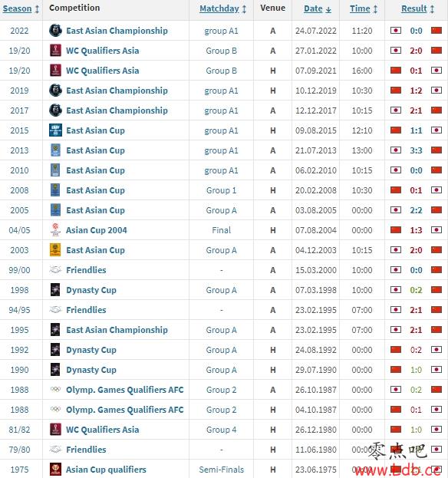
Task: Click the East Asian Championship 2022 logo icon
Action: (55, 31)
